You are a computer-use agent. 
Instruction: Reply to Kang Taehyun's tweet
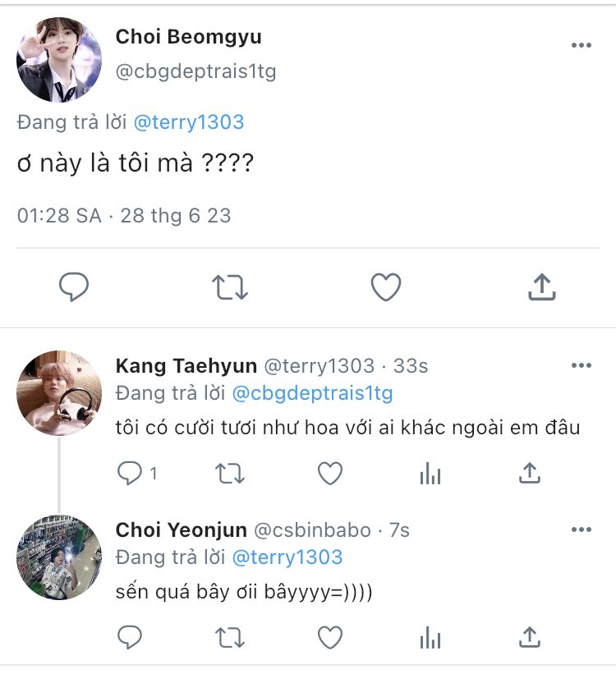coord(131,473)
